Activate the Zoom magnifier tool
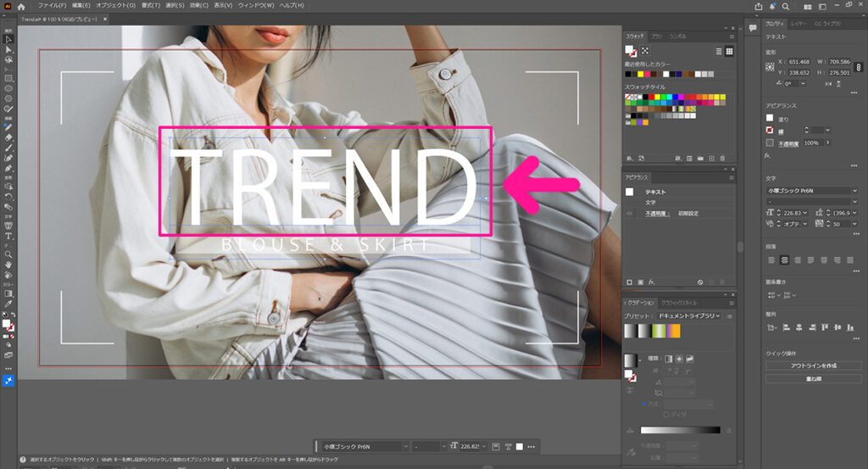This screenshot has height=469, width=868. (x=8, y=254)
